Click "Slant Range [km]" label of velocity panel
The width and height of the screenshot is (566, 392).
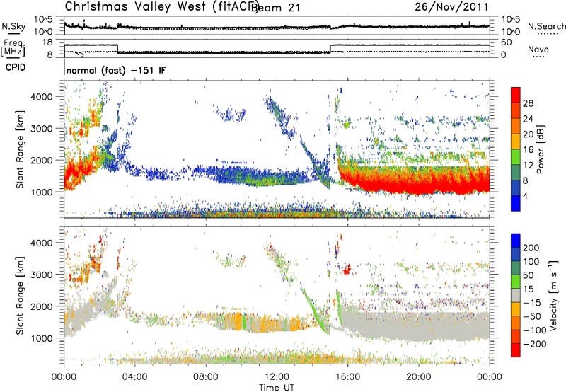tap(20, 295)
